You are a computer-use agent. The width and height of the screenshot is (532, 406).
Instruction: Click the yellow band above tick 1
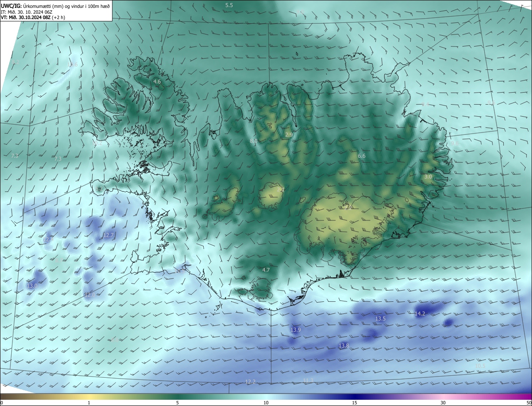click(x=89, y=397)
